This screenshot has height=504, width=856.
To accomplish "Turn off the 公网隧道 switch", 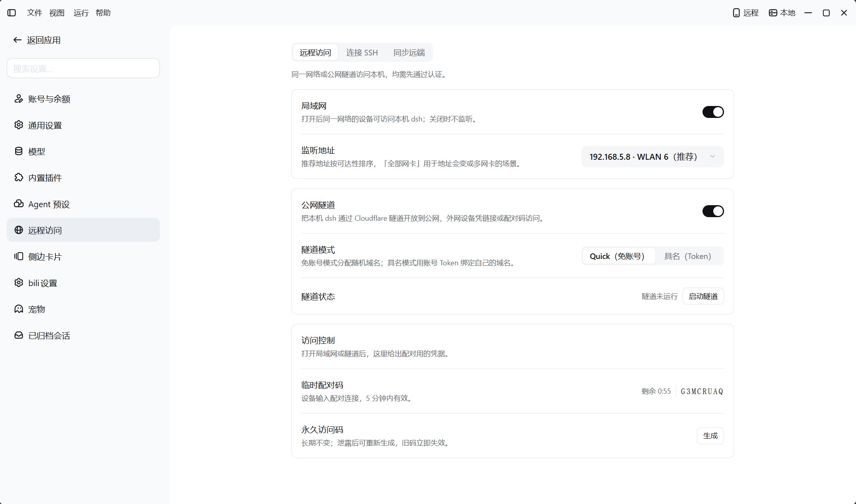I will [713, 211].
